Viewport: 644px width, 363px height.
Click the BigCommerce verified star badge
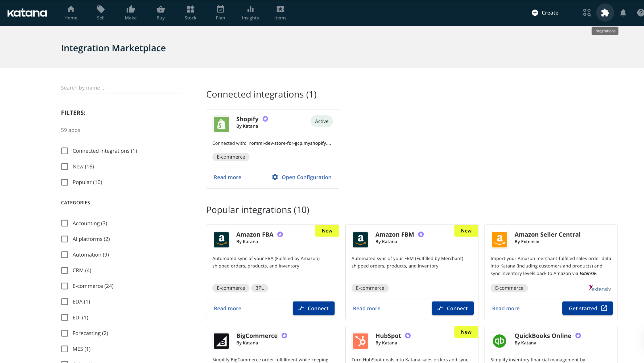[x=284, y=336]
